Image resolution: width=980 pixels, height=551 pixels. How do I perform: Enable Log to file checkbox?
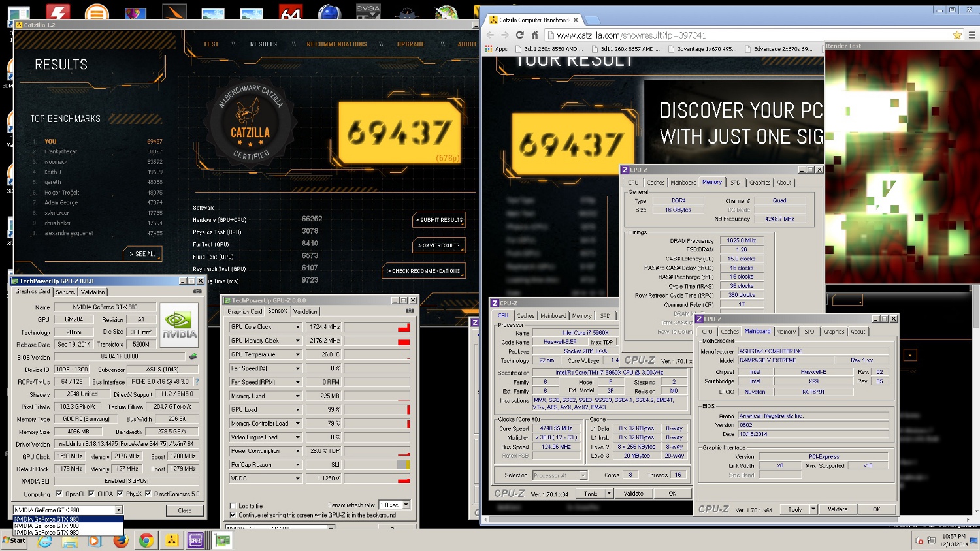(x=233, y=506)
